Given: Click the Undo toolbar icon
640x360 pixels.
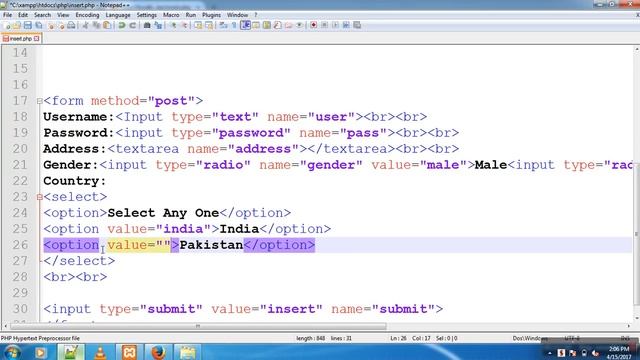Looking at the screenshot, I should pyautogui.click(x=122, y=25).
